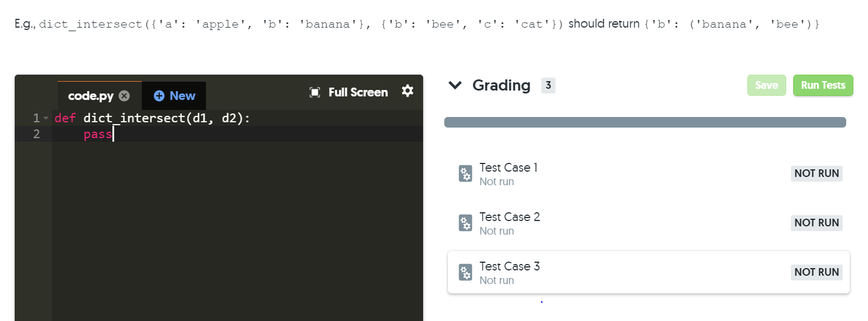Viewport: 868px width, 321px height.
Task: Click Test Case 1 gears icon
Action: [x=465, y=174]
